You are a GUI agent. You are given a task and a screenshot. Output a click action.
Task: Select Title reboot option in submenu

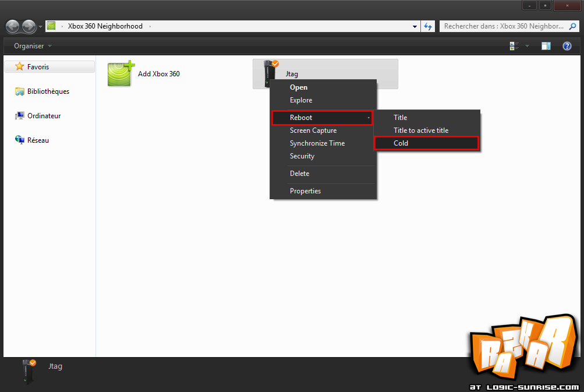[x=427, y=118]
